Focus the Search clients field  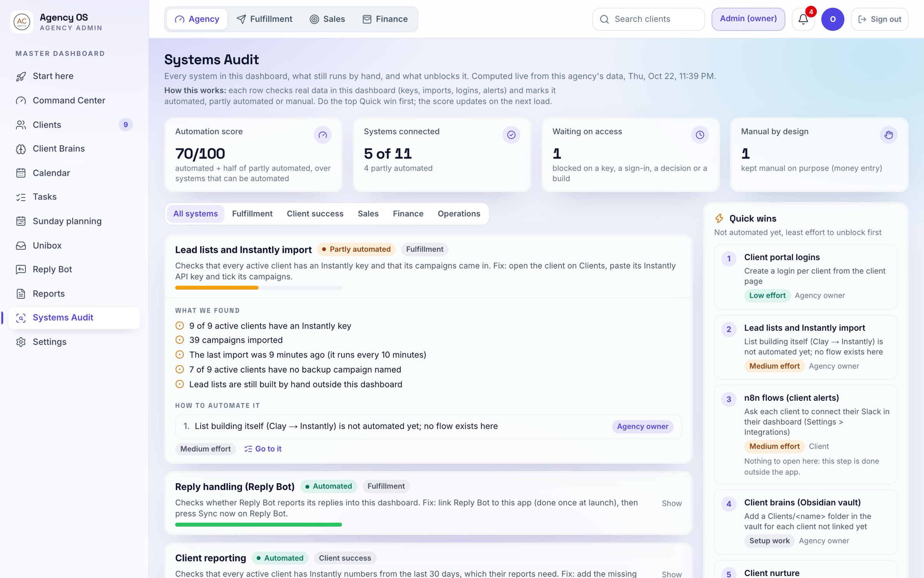tap(648, 19)
